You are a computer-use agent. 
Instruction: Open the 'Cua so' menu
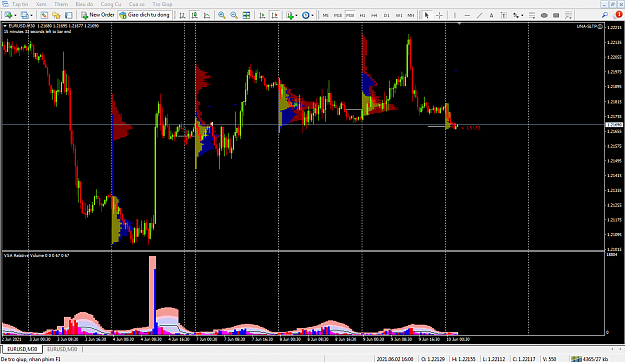(x=136, y=4)
